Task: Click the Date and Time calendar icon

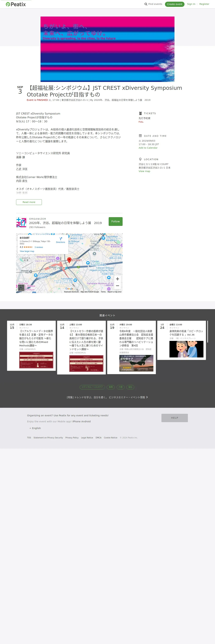Action: click(x=140, y=136)
